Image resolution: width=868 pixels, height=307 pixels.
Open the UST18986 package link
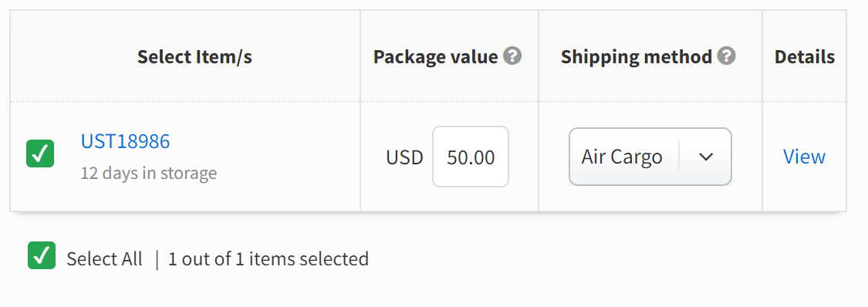click(125, 141)
